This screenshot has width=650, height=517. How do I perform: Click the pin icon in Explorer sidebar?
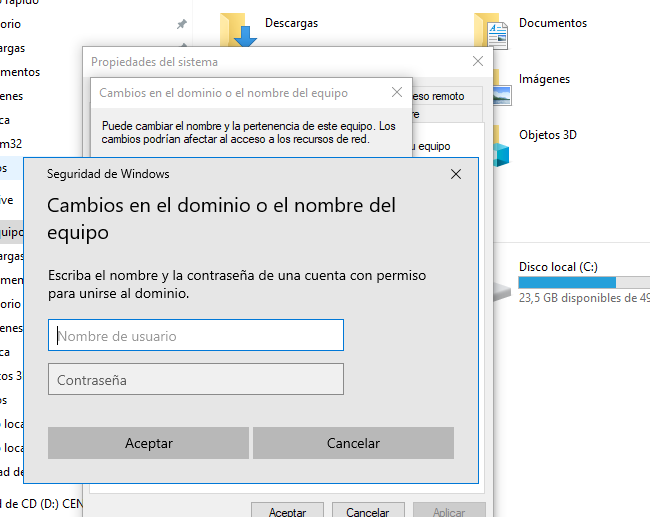pyautogui.click(x=182, y=24)
